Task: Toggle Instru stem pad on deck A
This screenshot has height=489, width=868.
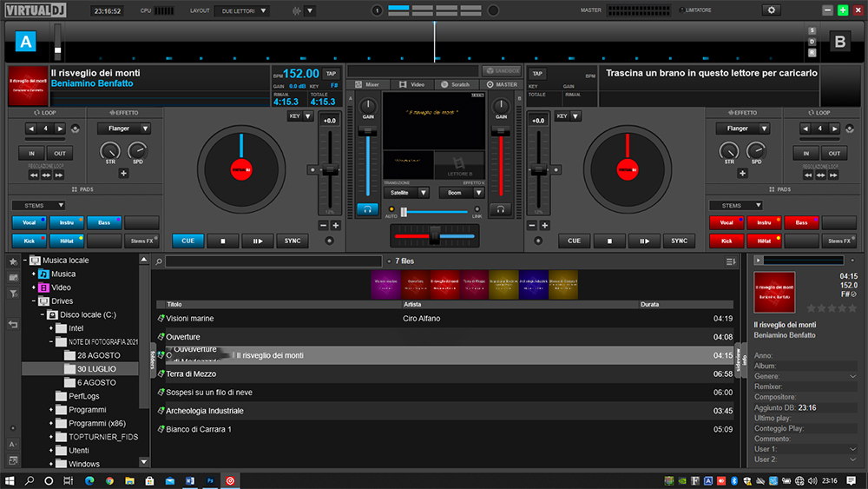Action: (x=67, y=222)
